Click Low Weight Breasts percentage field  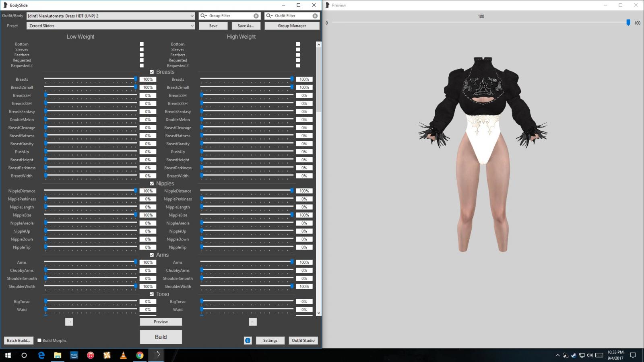click(x=148, y=79)
